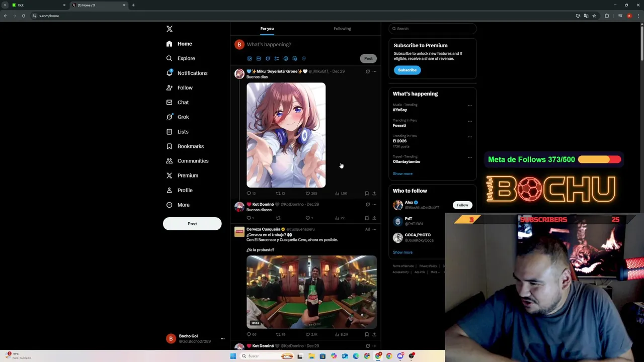The width and height of the screenshot is (644, 362).
Task: Open COCA.PHOTO suggested profile
Action: [417, 235]
